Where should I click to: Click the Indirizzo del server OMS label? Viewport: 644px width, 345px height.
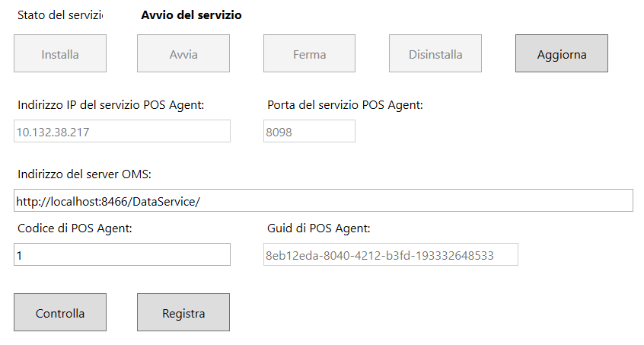pyautogui.click(x=84, y=174)
